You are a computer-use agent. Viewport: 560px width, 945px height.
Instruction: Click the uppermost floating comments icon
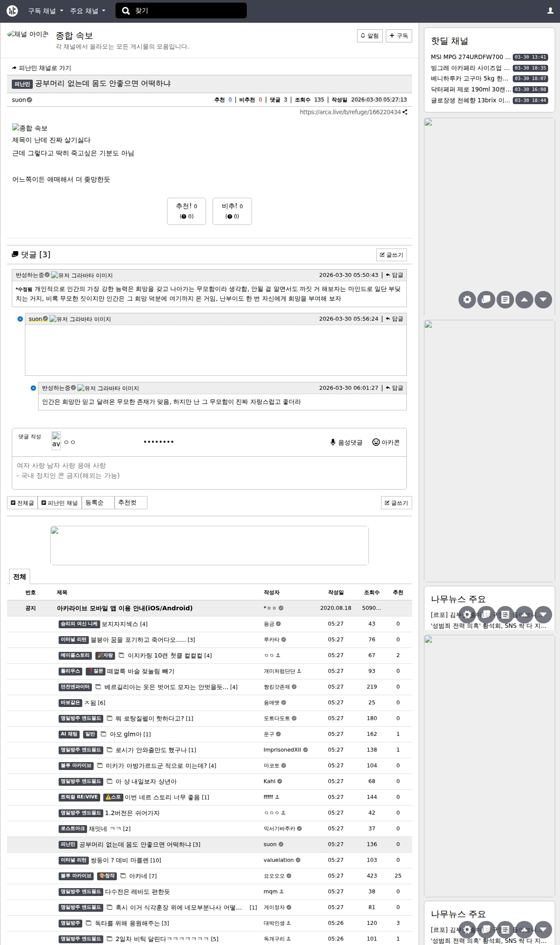point(486,300)
